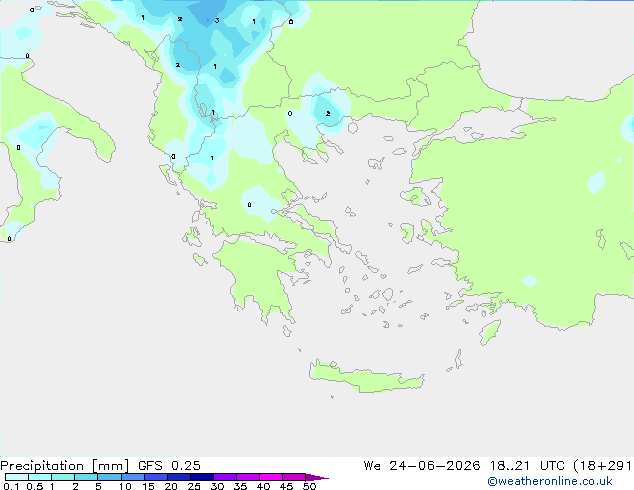Click the 45–50 mm legend swatch

pyautogui.click(x=294, y=477)
